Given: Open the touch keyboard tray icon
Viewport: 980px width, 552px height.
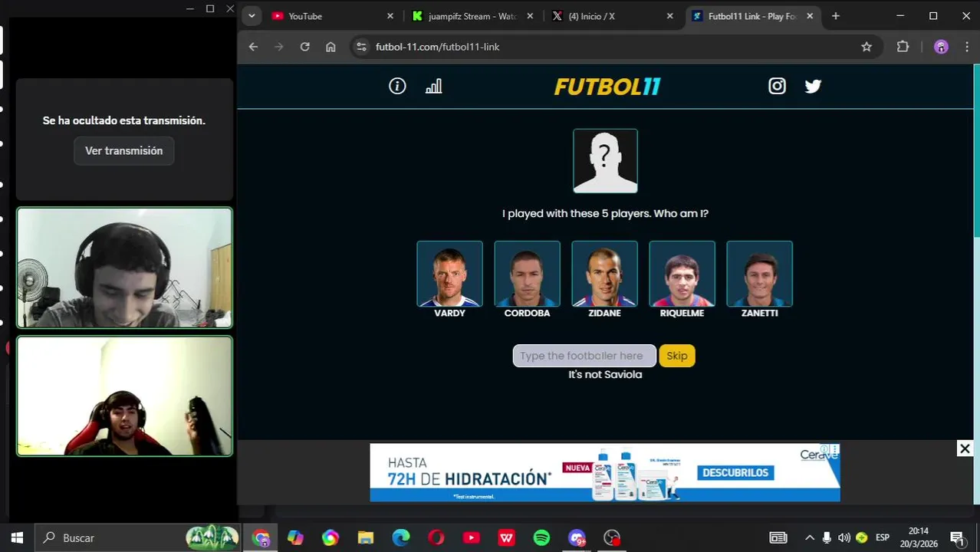Looking at the screenshot, I should 778,538.
